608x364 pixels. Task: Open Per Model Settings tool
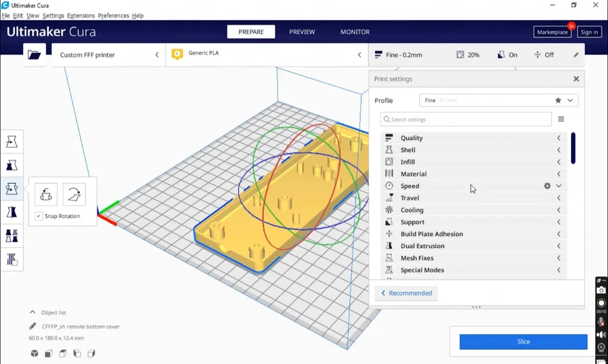coord(12,236)
